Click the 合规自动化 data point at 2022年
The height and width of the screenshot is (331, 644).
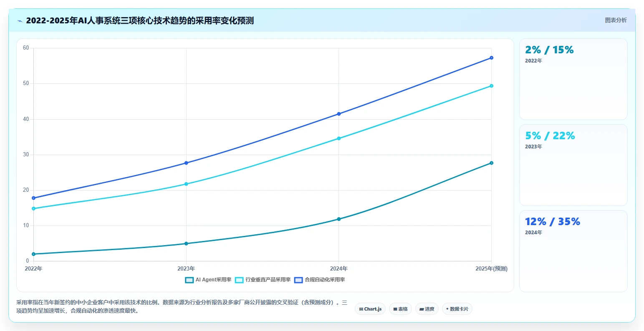tap(34, 198)
